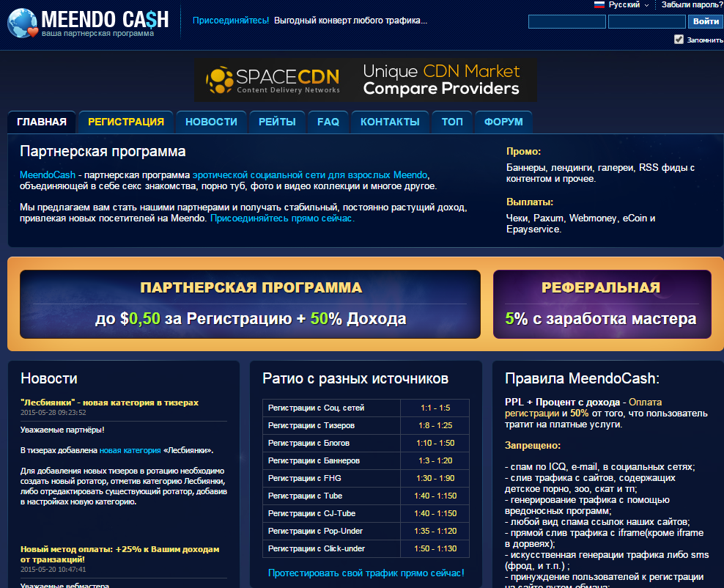This screenshot has height=588, width=724.
Task: Select the Регистрации с Pop-Under row
Action: tap(366, 532)
